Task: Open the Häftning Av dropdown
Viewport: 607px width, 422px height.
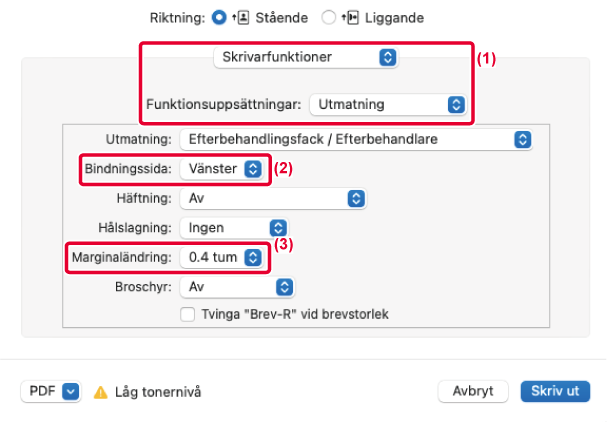Action: (x=273, y=199)
